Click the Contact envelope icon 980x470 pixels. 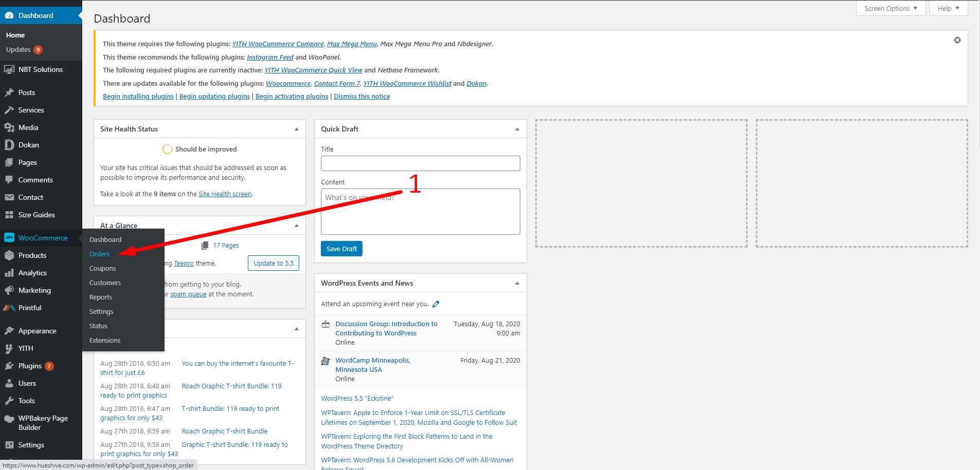(9, 197)
